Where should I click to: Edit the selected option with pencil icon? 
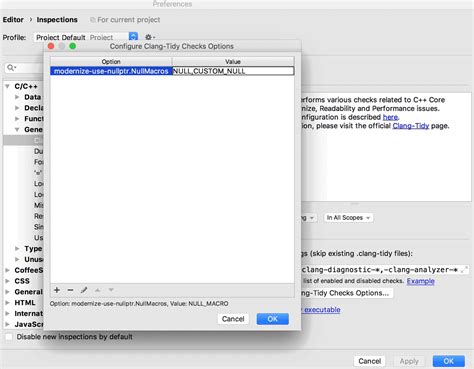(x=84, y=290)
